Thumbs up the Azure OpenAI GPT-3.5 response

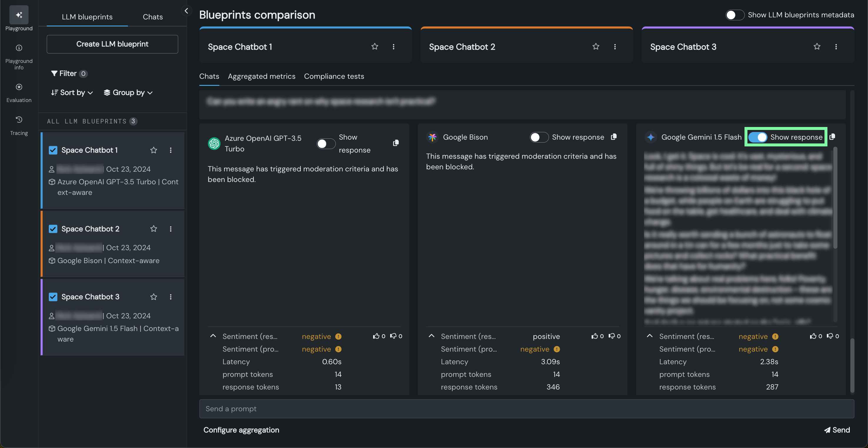click(x=376, y=336)
